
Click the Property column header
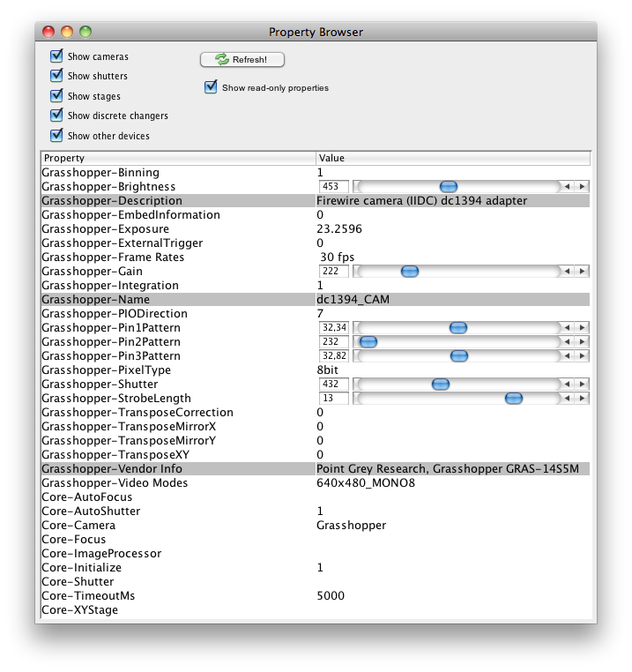[178, 158]
